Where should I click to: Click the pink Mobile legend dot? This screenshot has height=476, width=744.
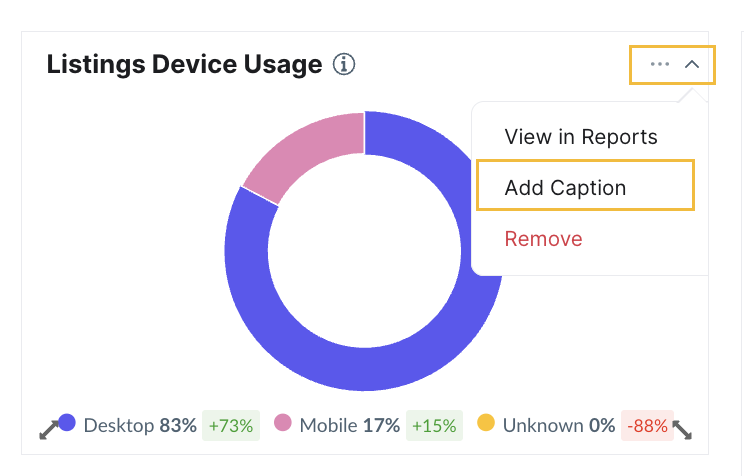pyautogui.click(x=283, y=422)
